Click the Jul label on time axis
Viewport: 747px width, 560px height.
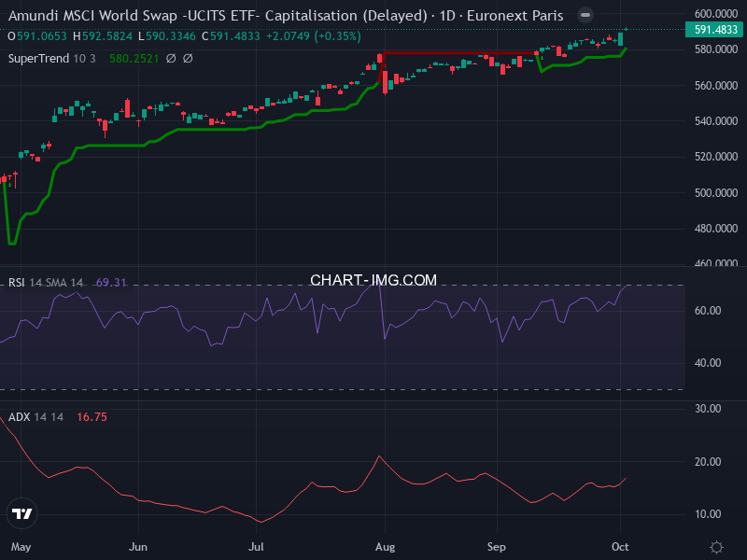point(259,546)
